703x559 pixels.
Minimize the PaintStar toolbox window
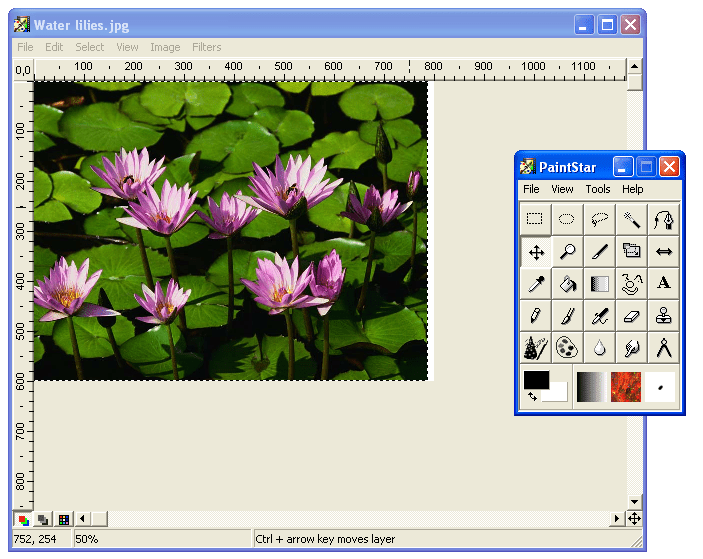tap(623, 167)
